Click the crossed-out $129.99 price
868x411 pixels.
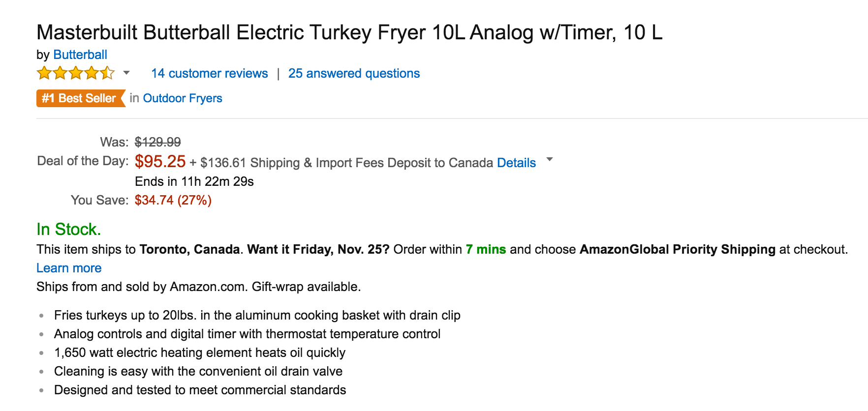[157, 142]
